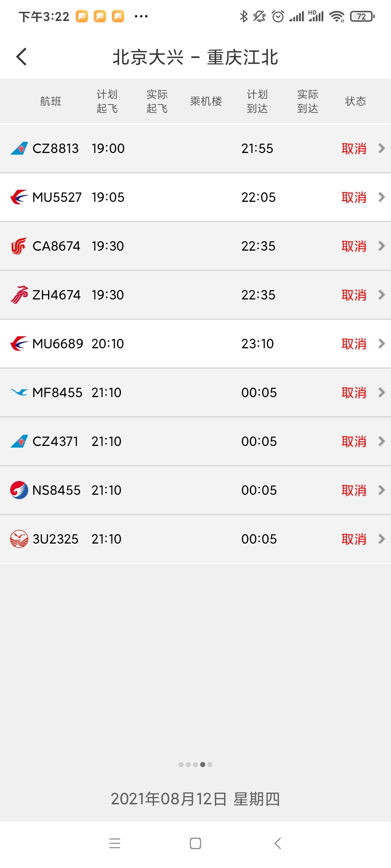Tap the date 2021年08月12日 星期四
The height and width of the screenshot is (868, 391).
point(195,799)
